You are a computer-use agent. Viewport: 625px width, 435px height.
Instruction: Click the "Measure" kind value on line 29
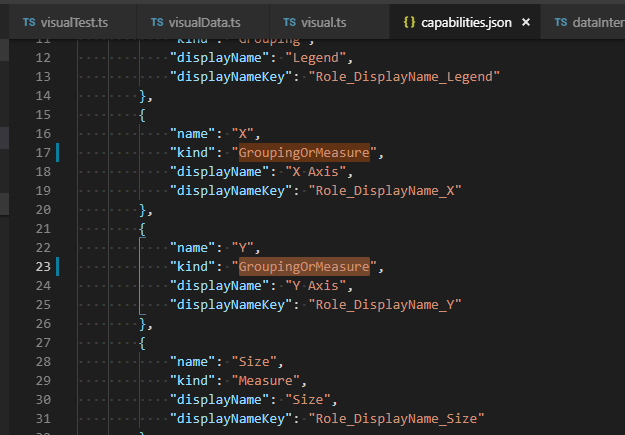(x=266, y=381)
